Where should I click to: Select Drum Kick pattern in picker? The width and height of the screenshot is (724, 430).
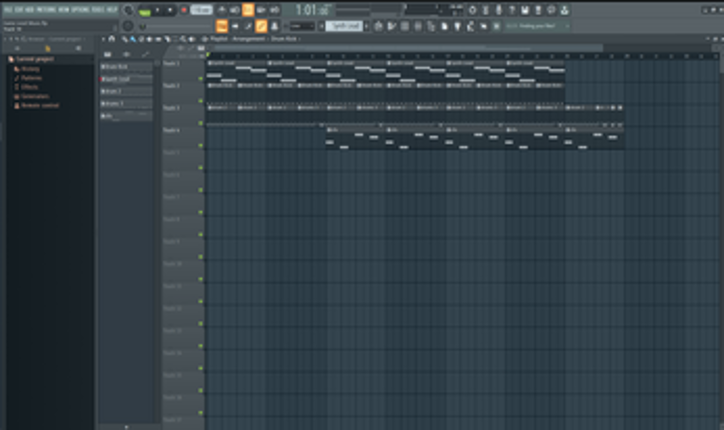tap(126, 67)
